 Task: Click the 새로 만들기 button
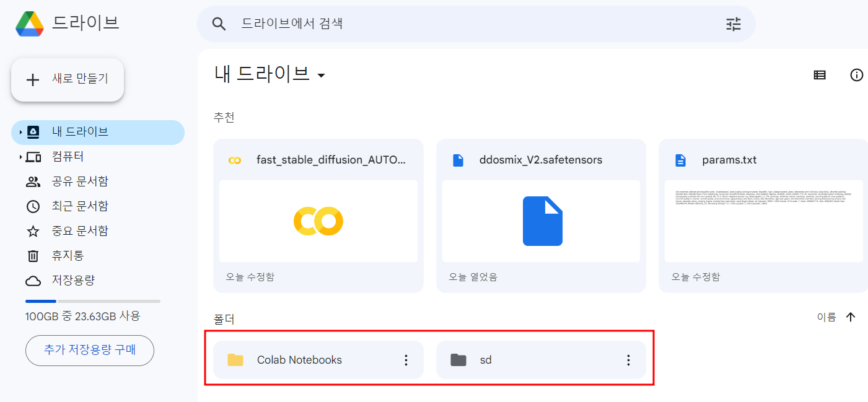point(68,79)
